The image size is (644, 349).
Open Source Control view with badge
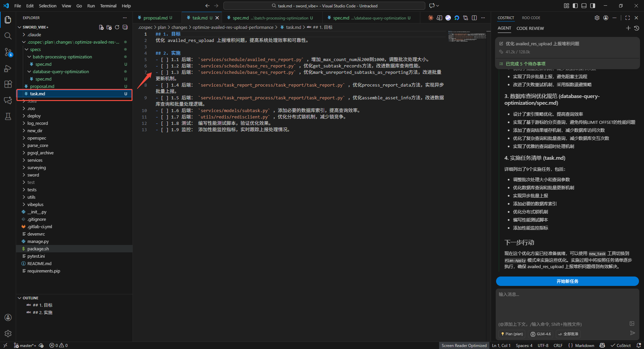point(8,52)
